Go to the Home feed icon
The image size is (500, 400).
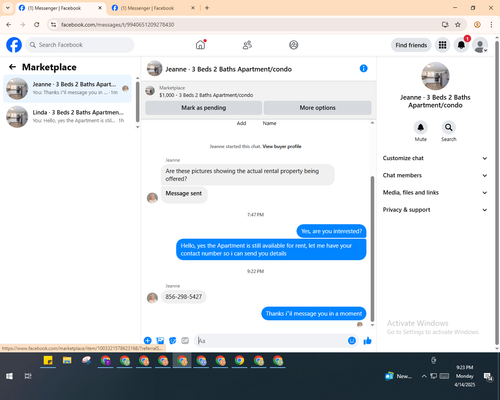[200, 45]
